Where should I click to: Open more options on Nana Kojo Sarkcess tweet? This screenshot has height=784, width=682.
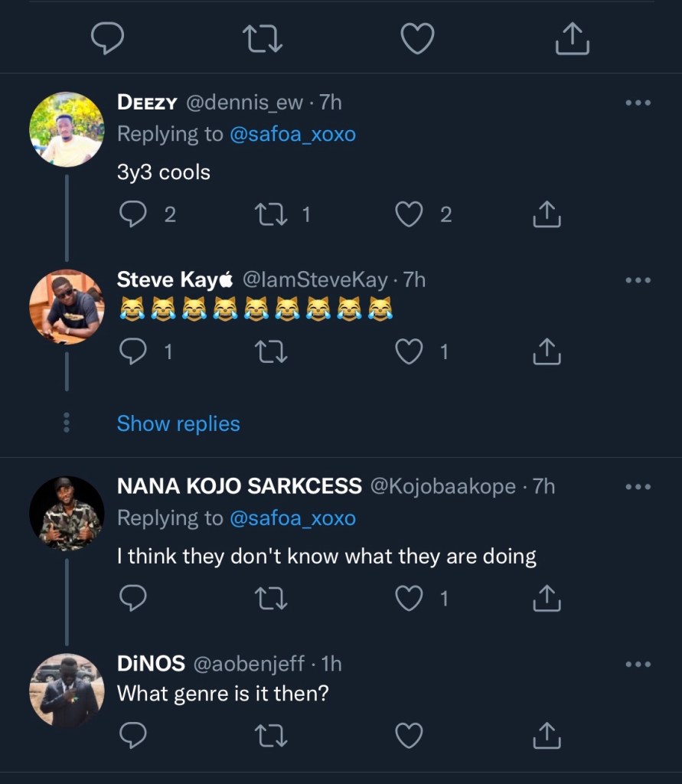(638, 486)
